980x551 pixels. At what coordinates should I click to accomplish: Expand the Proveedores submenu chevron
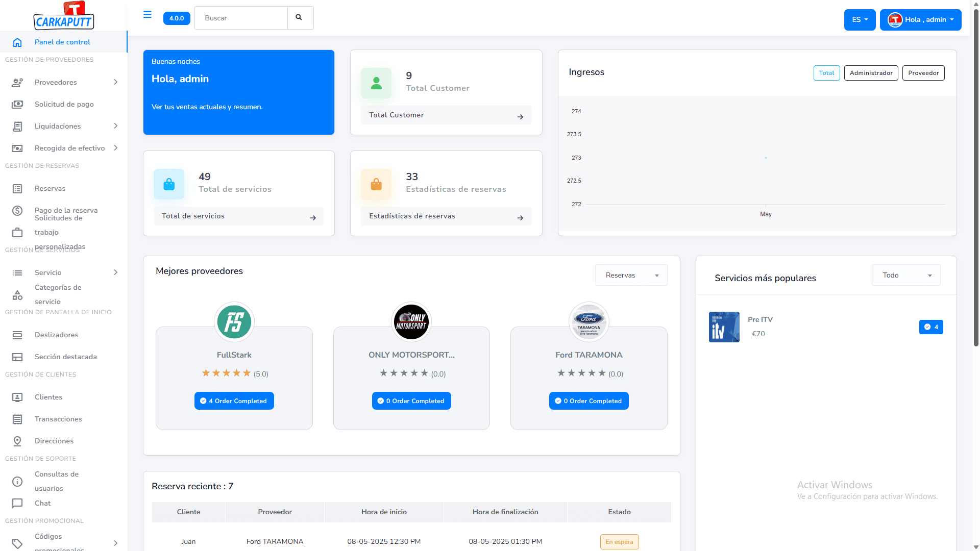tap(116, 82)
